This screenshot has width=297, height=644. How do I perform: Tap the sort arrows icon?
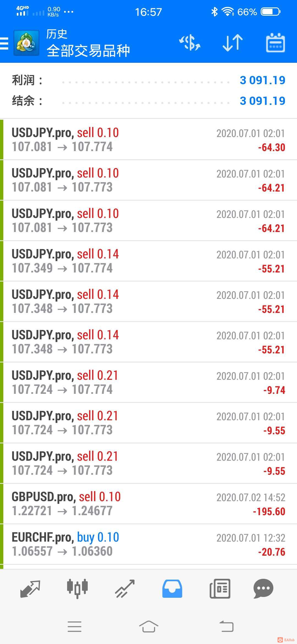pyautogui.click(x=232, y=43)
